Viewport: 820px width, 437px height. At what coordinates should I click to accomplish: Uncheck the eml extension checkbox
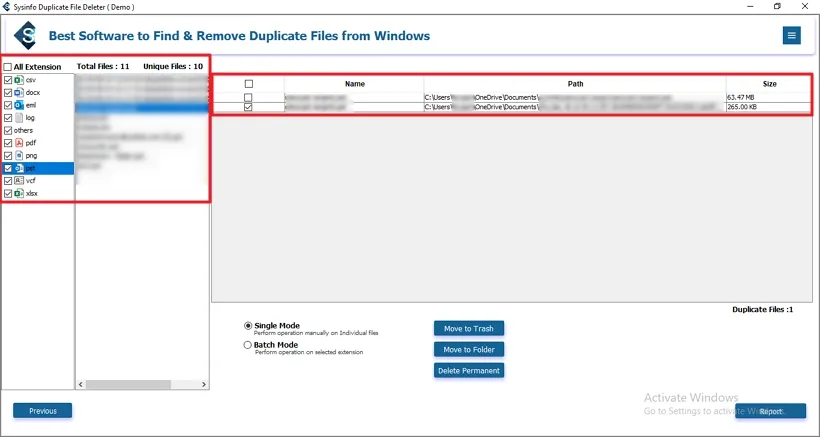click(x=8, y=105)
